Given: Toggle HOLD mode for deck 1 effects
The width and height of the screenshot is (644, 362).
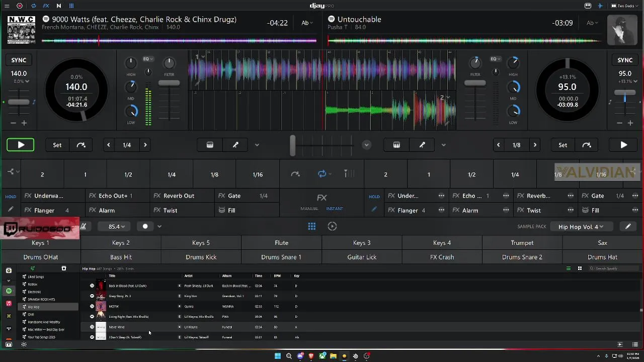Looking at the screenshot, I should (x=11, y=197).
